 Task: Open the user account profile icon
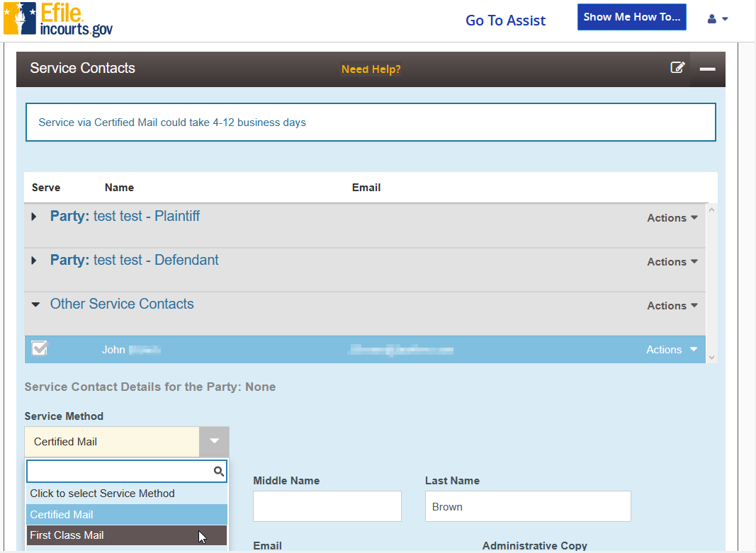pyautogui.click(x=718, y=19)
